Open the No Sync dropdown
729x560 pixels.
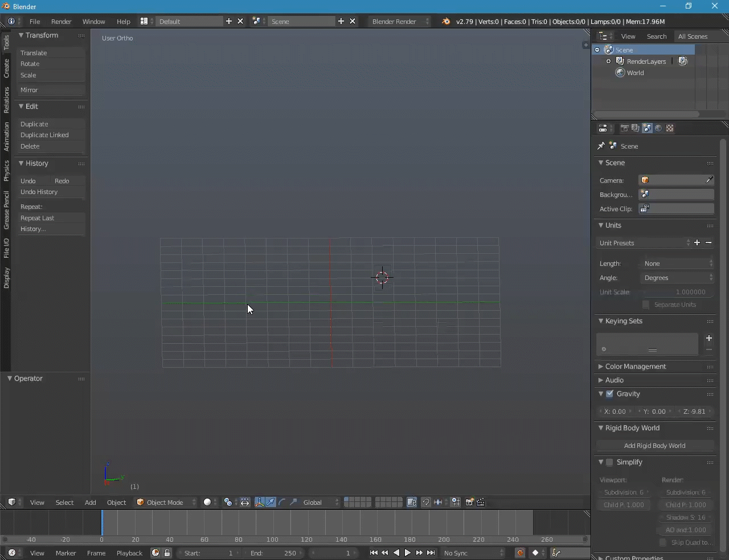point(473,553)
